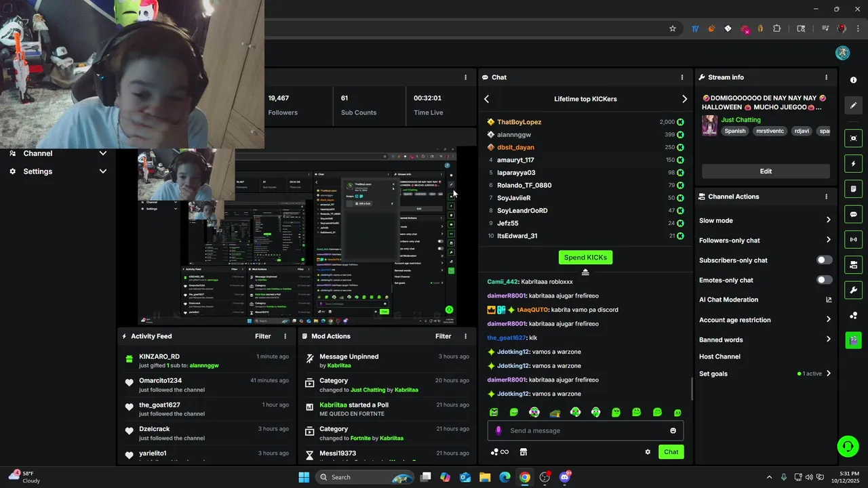This screenshot has height=488, width=868.
Task: Open Windows Start menu
Action: click(x=304, y=477)
